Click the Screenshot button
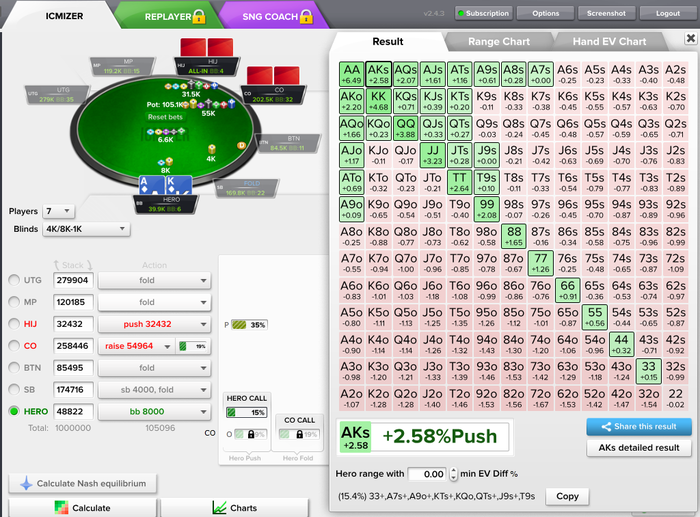Image resolution: width=700 pixels, height=517 pixels. 606,13
